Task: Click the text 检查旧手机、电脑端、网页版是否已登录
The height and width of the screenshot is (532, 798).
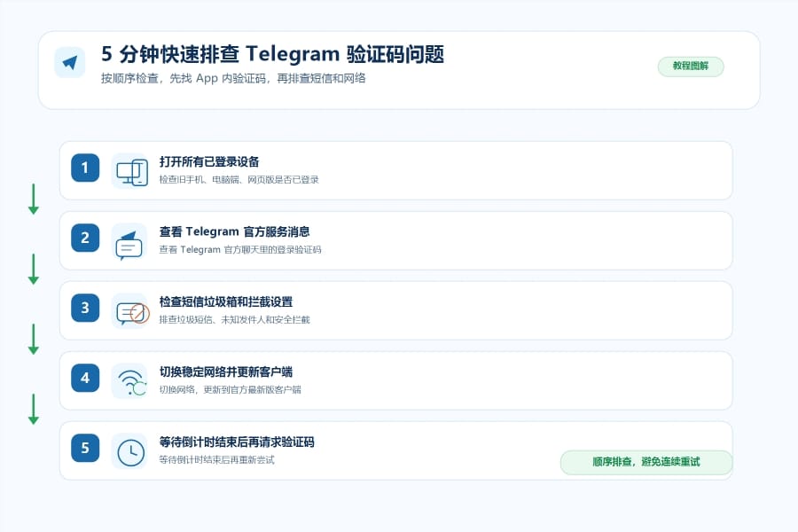Action: 239,180
